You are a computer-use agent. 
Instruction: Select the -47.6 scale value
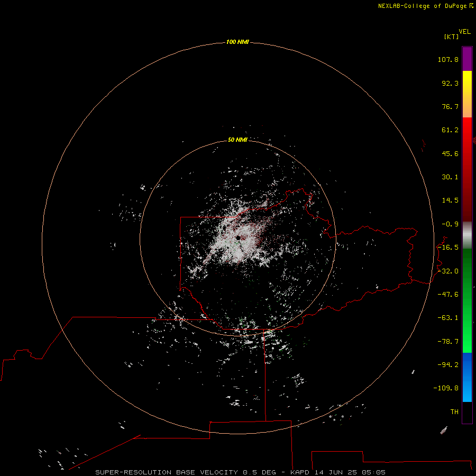pos(448,295)
